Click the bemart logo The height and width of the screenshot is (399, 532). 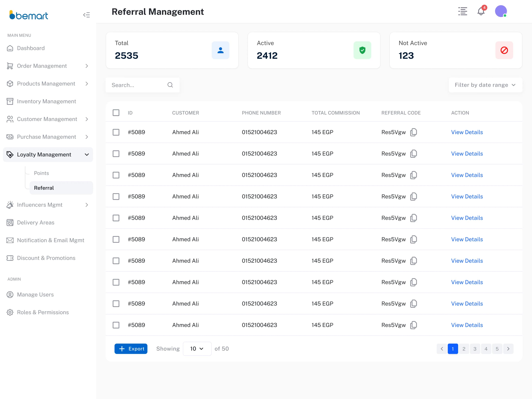(x=29, y=15)
